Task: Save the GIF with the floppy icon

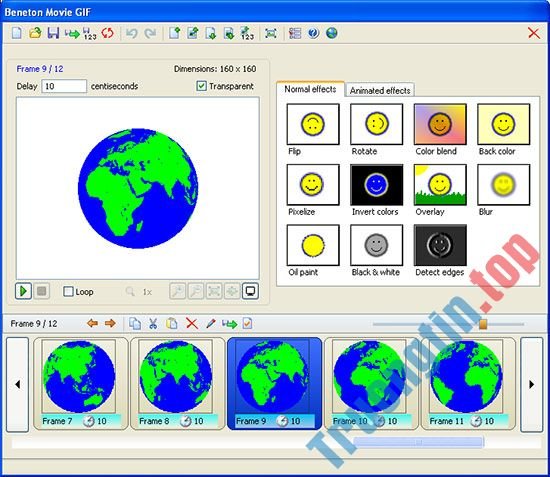Action: click(53, 33)
